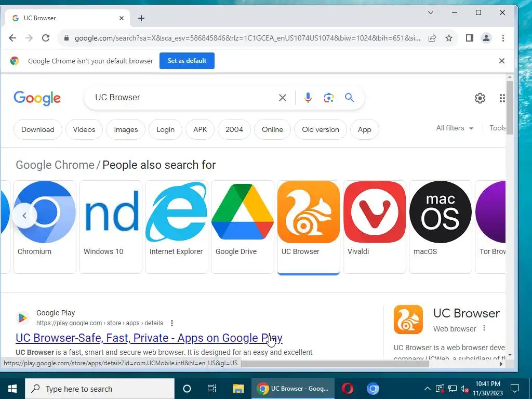Open the Google Play result options dots

(x=172, y=323)
